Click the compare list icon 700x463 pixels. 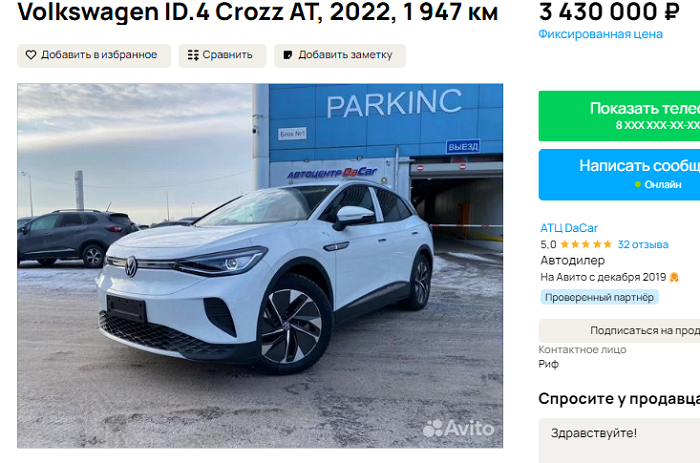point(193,55)
